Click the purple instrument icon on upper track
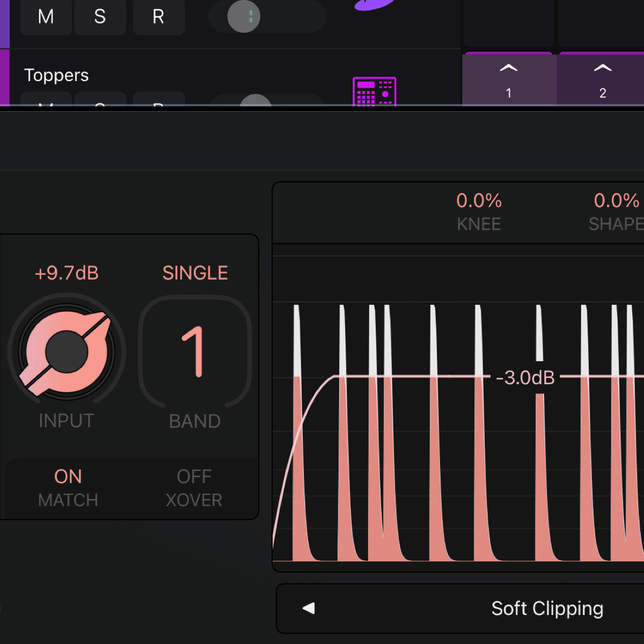This screenshot has width=644, height=644. pos(374,4)
